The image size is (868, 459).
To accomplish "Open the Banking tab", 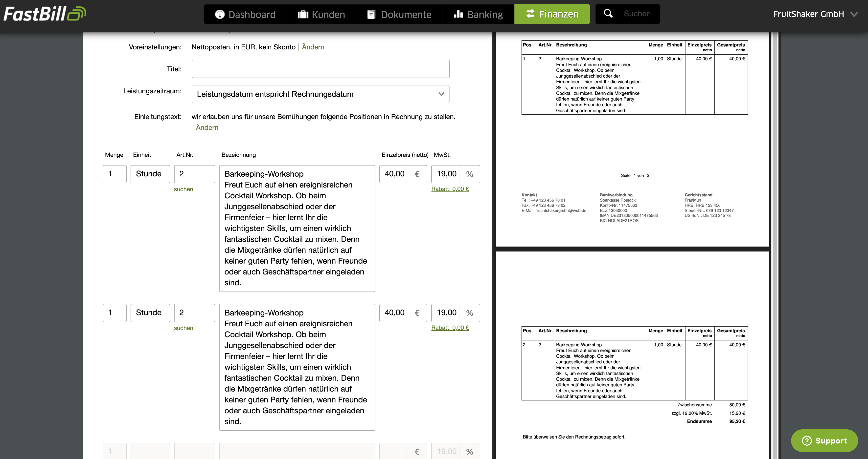I will pyautogui.click(x=478, y=14).
